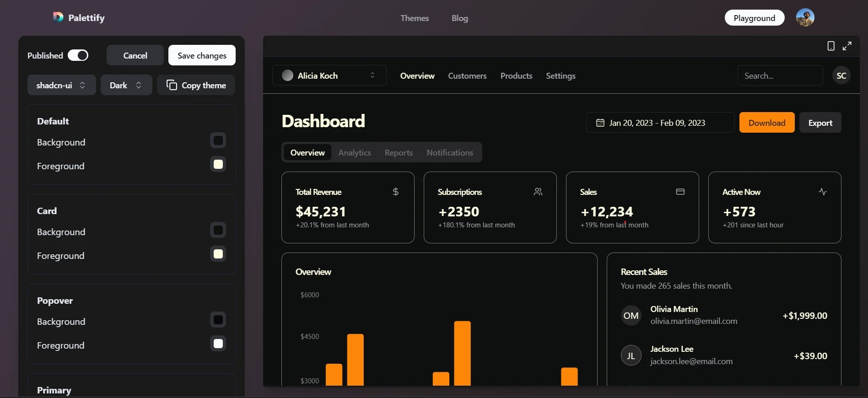Viewport: 868px width, 398px height.
Task: Click the credit card icon on Sales card
Action: (680, 192)
